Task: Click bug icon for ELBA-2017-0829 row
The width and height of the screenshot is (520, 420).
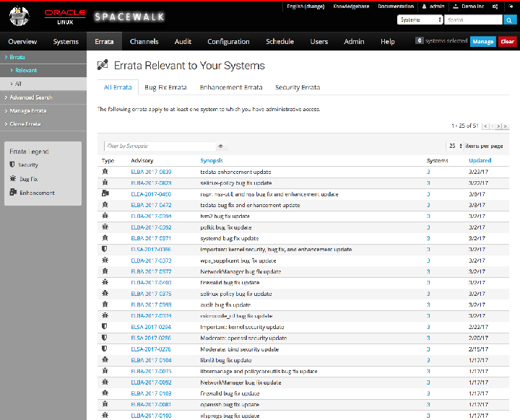Action: pos(105,183)
